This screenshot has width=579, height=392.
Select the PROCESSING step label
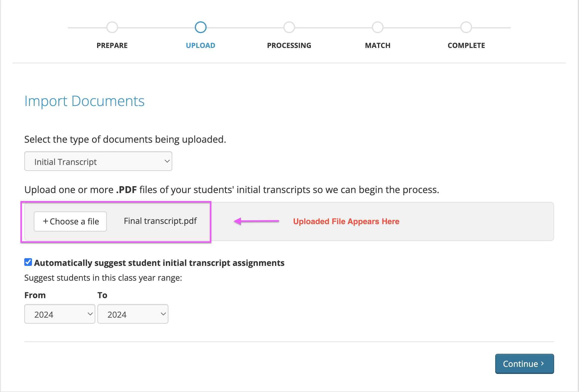coord(289,45)
